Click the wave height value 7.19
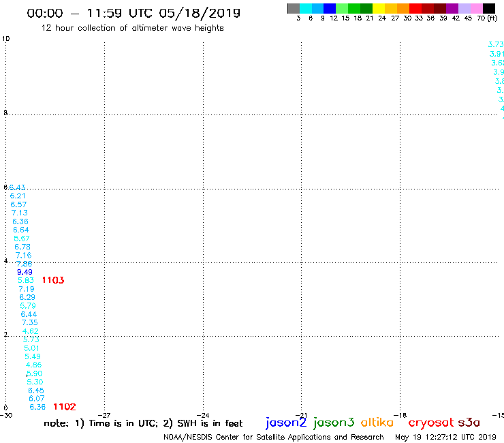Screen dimensions: 504x443 coord(27,289)
